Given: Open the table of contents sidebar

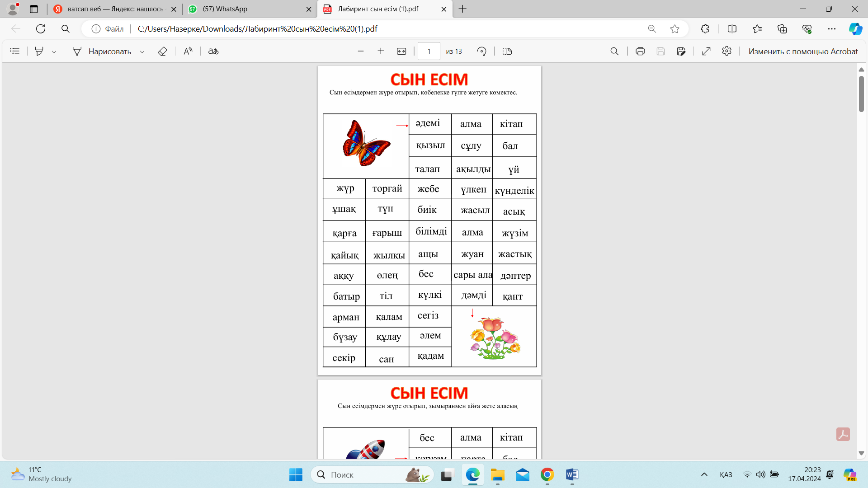Looking at the screenshot, I should tap(15, 52).
